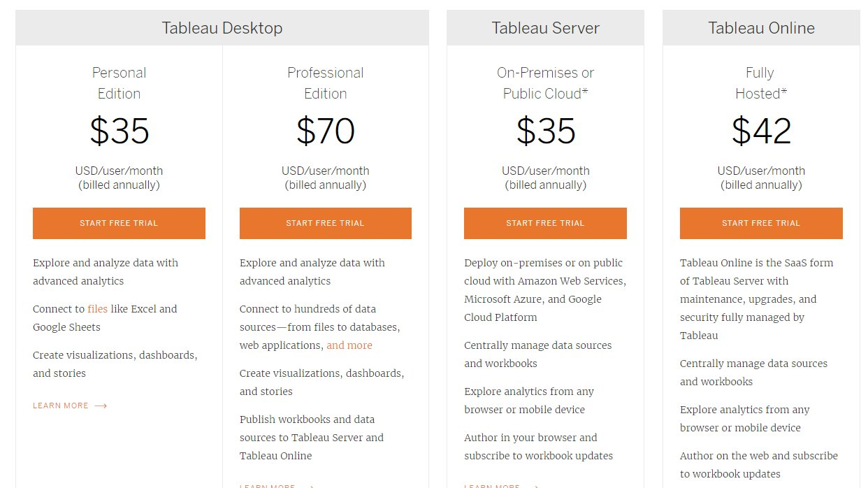Start free trial for Tableau Server
The height and width of the screenshot is (488, 868).
[545, 223]
